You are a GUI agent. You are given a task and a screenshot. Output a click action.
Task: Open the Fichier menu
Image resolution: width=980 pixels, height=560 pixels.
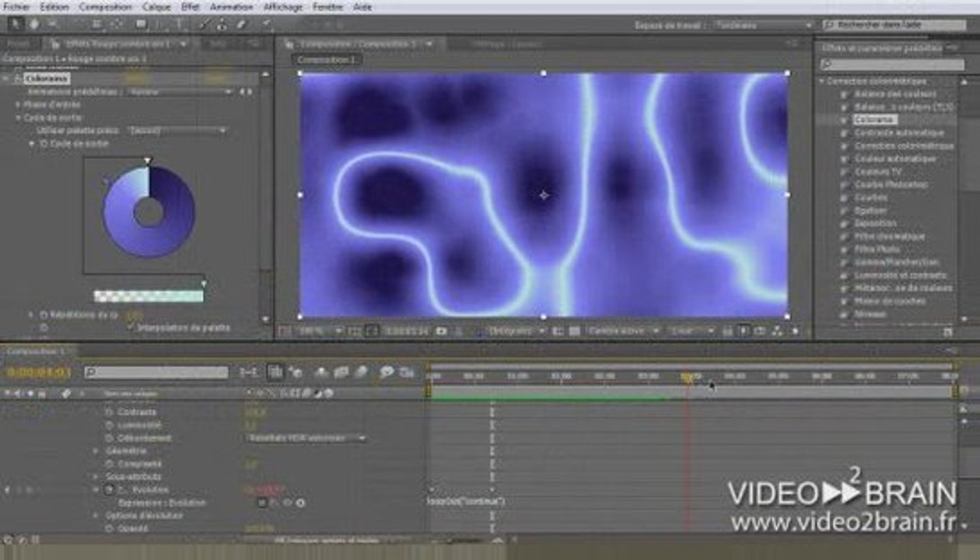[16, 6]
